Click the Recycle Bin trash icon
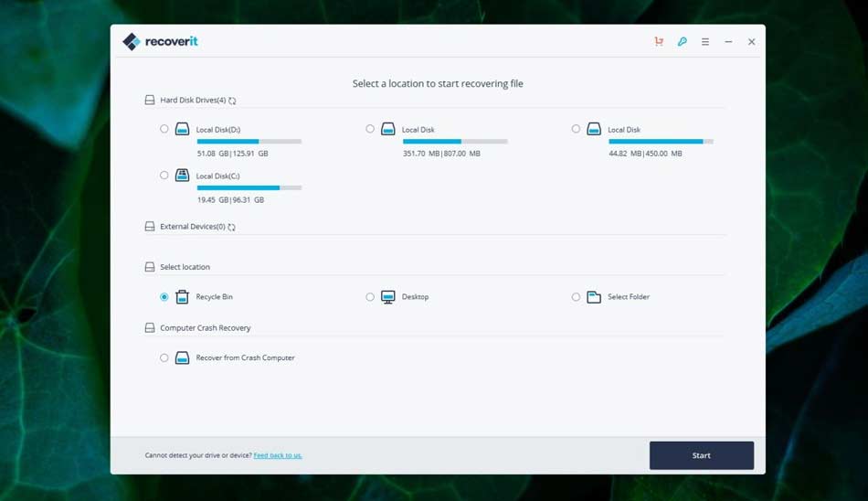The height and width of the screenshot is (501, 868). [182, 296]
